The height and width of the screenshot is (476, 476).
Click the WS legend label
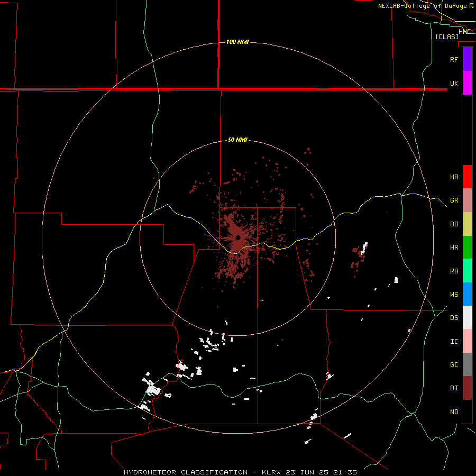454,294
